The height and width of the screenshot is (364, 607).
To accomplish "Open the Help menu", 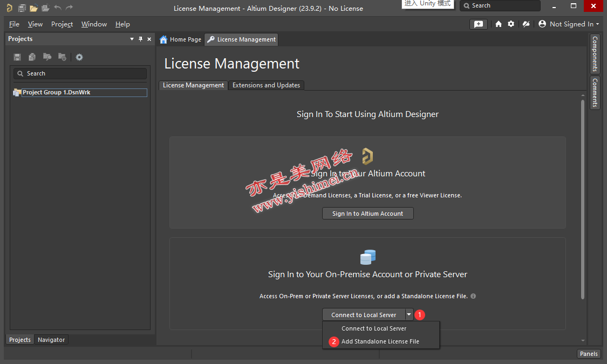I will pyautogui.click(x=122, y=24).
